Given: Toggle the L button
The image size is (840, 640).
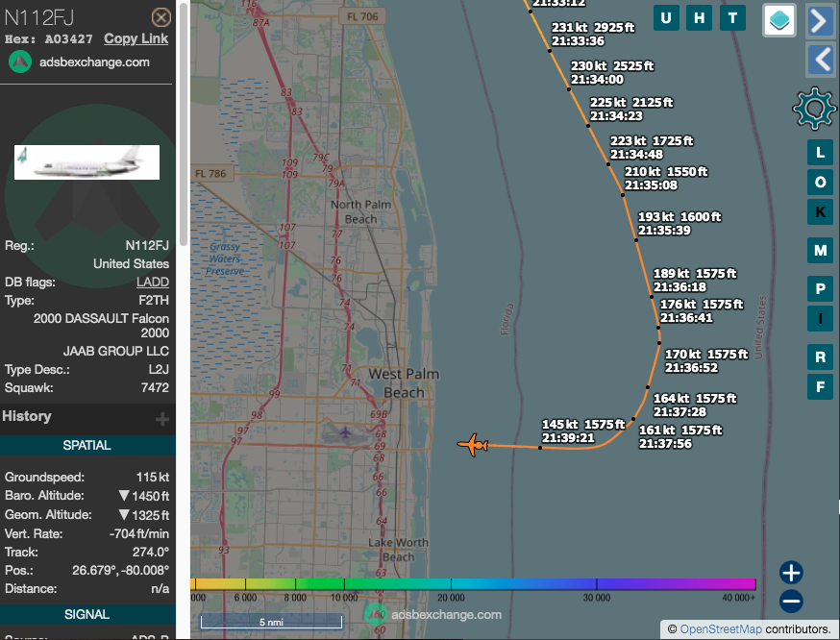Looking at the screenshot, I should tap(820, 153).
